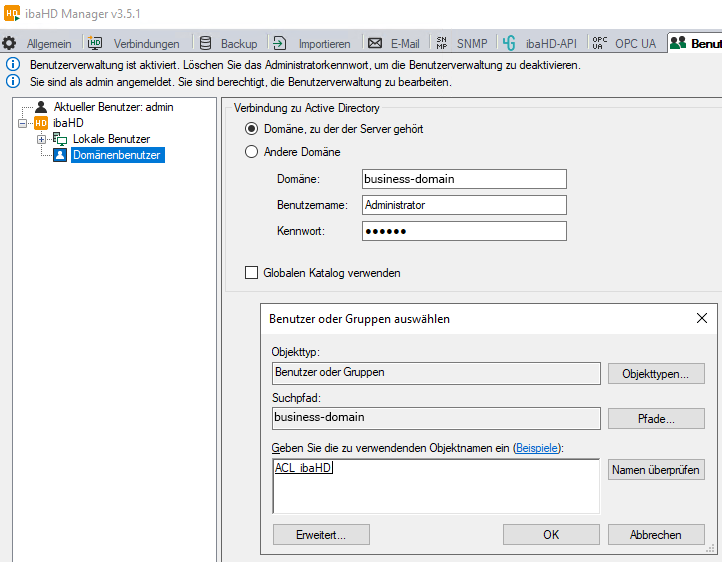
Task: Click the E-Mail envelope icon
Action: [x=375, y=43]
